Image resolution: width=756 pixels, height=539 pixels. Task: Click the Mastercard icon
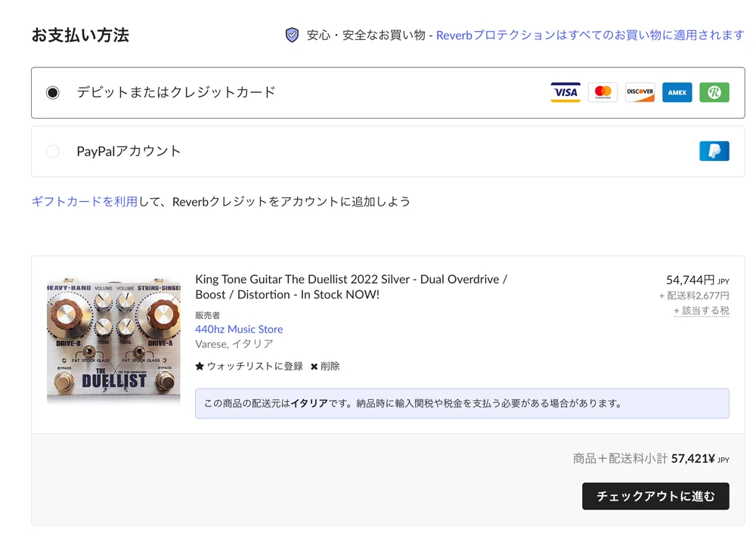tap(603, 92)
